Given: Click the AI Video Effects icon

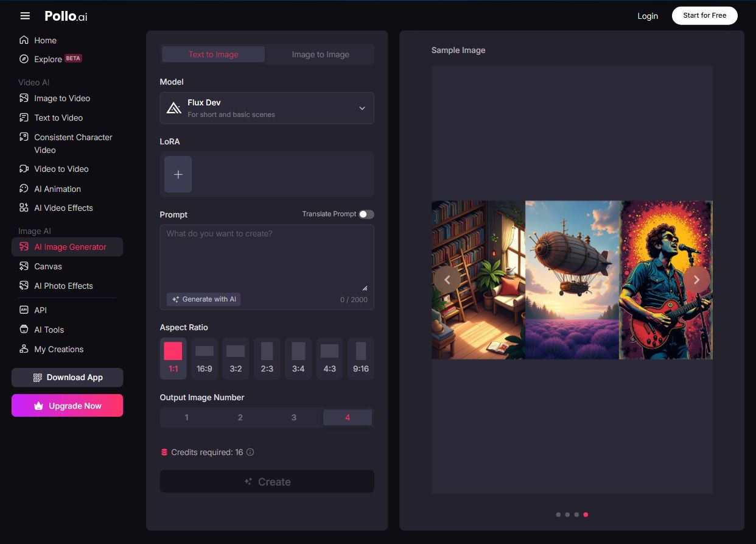Looking at the screenshot, I should [24, 208].
